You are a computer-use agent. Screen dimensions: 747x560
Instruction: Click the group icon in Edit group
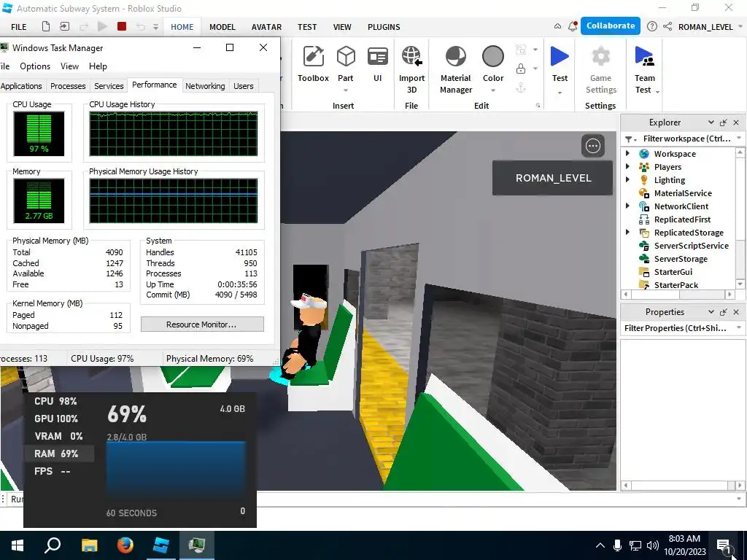(521, 50)
